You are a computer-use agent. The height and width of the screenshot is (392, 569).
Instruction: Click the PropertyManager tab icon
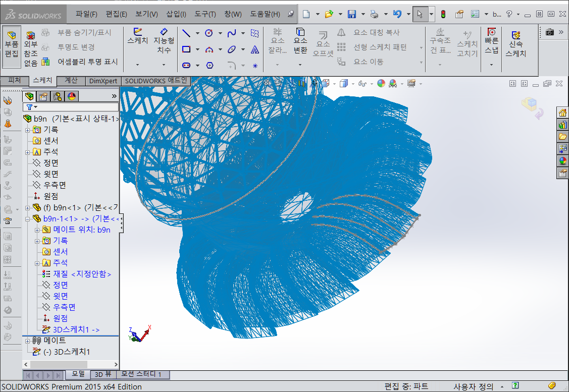43,96
